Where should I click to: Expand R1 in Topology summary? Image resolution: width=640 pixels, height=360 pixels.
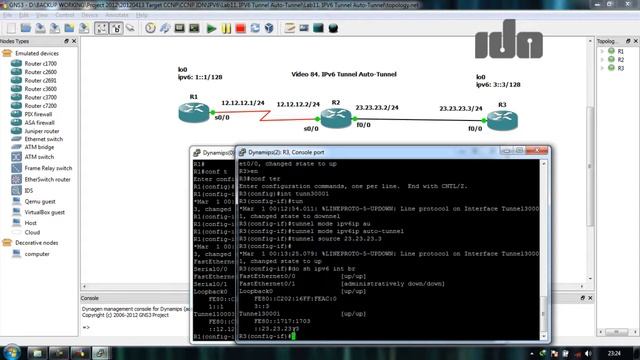pyautogui.click(x=602, y=51)
